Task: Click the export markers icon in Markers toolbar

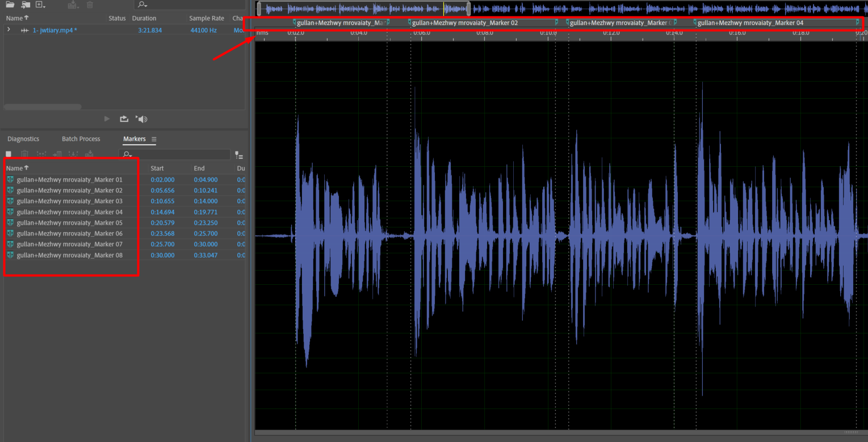Action: pyautogui.click(x=89, y=154)
